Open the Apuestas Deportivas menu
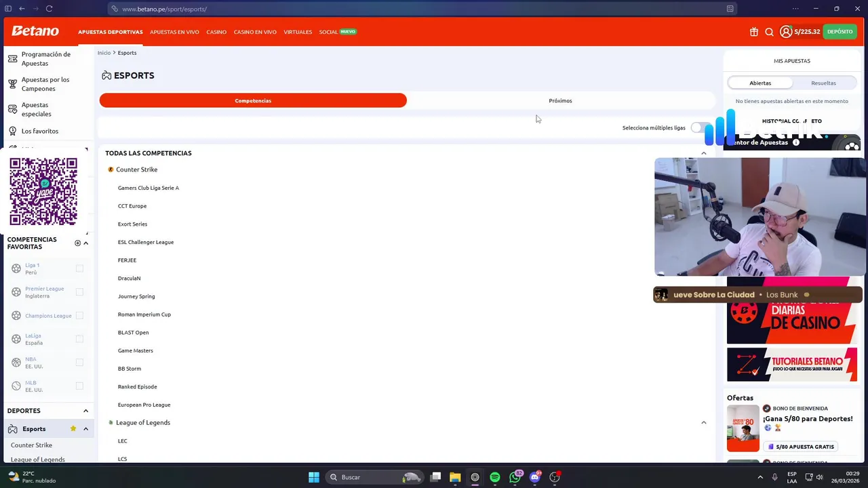Screen dimensions: 868x488 tap(111, 32)
